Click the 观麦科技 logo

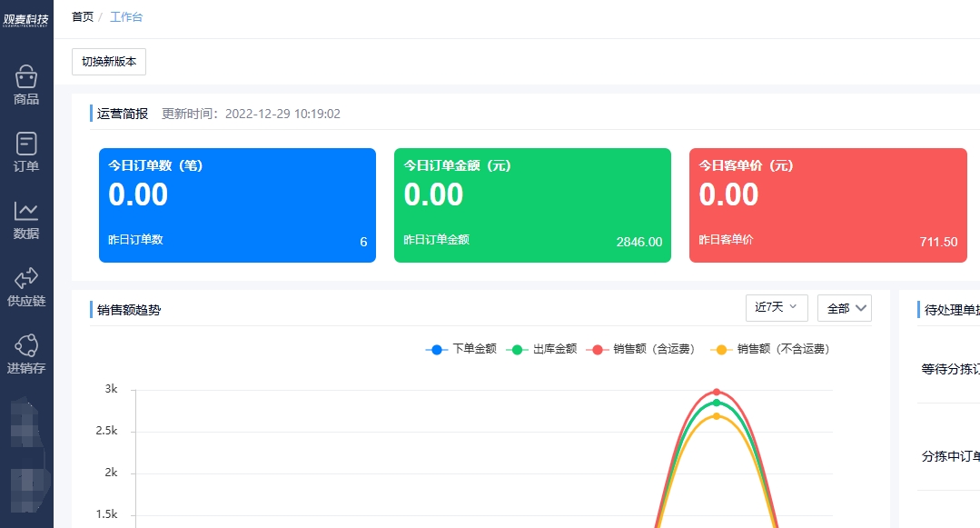(25, 20)
